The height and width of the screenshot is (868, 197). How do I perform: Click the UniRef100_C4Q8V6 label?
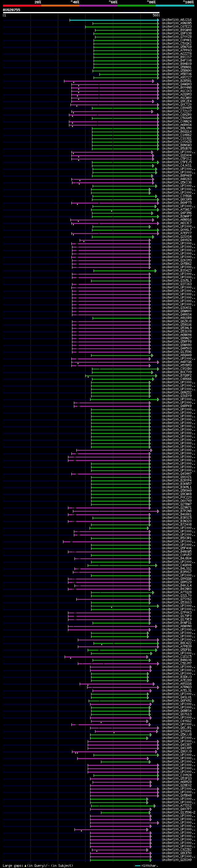click(x=177, y=565)
